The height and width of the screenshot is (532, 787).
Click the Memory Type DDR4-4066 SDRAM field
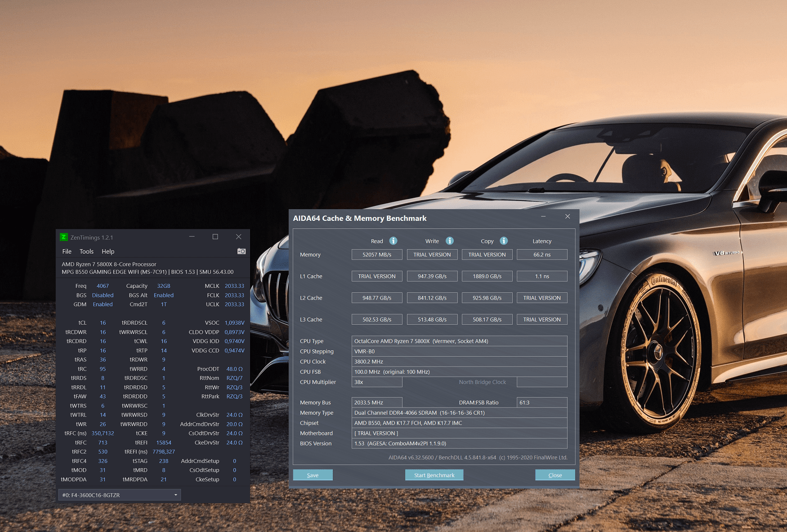tap(459, 413)
